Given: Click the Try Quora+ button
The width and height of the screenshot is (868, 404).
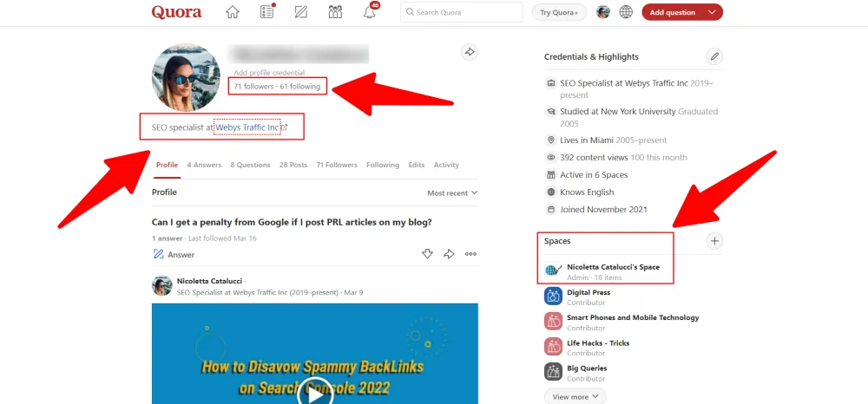Looking at the screenshot, I should pyautogui.click(x=559, y=12).
